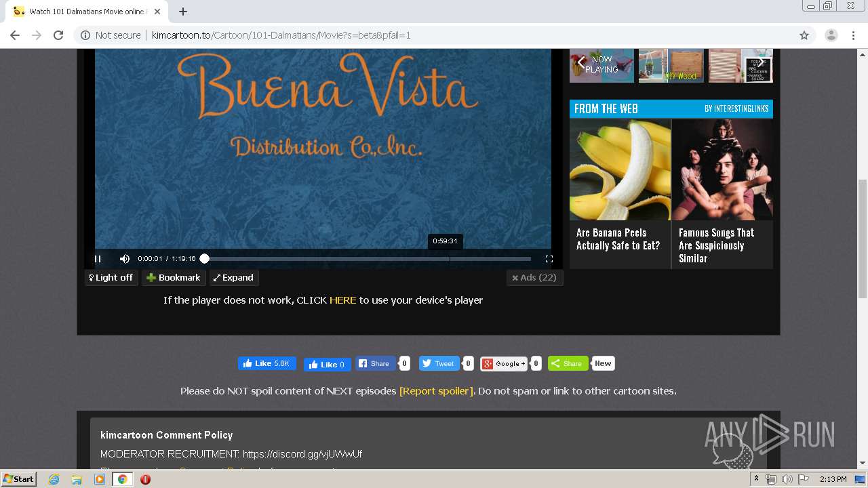This screenshot has width=868, height=488.
Task: Click the Now Playing video thumbnail
Action: coord(601,66)
